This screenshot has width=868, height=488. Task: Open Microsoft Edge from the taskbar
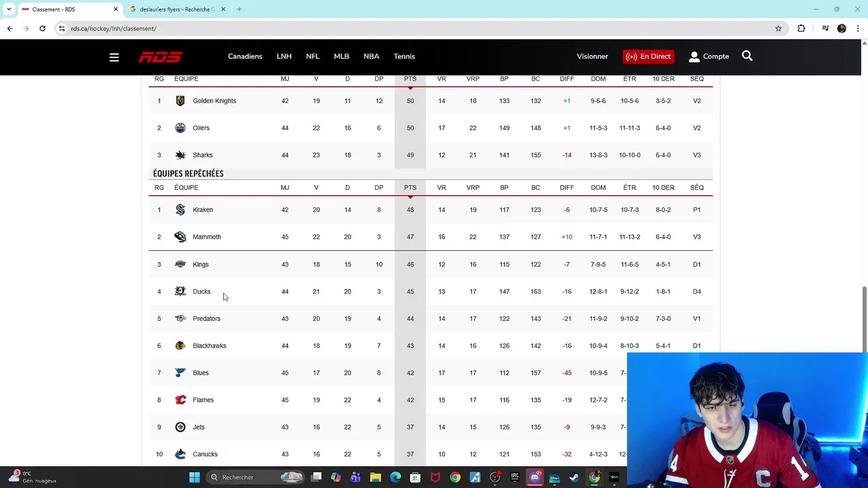(395, 477)
